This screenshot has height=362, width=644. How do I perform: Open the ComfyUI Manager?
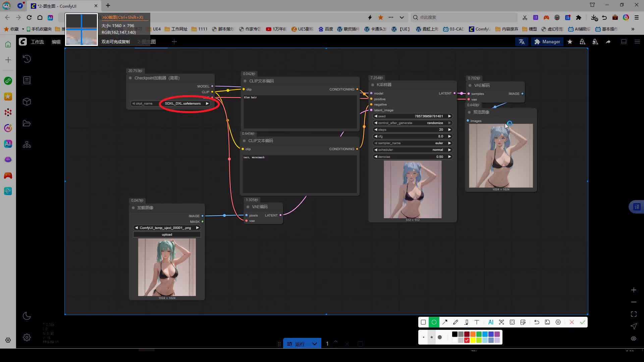click(x=547, y=42)
